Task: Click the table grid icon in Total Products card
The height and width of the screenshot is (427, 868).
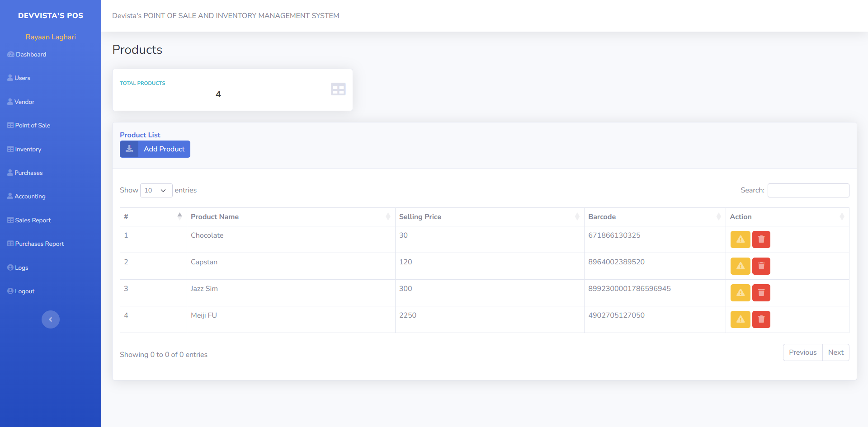Action: tap(338, 89)
